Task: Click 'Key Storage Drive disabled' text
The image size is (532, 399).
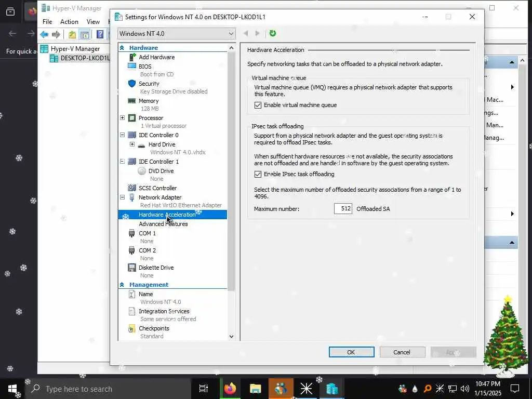Action: click(x=174, y=91)
